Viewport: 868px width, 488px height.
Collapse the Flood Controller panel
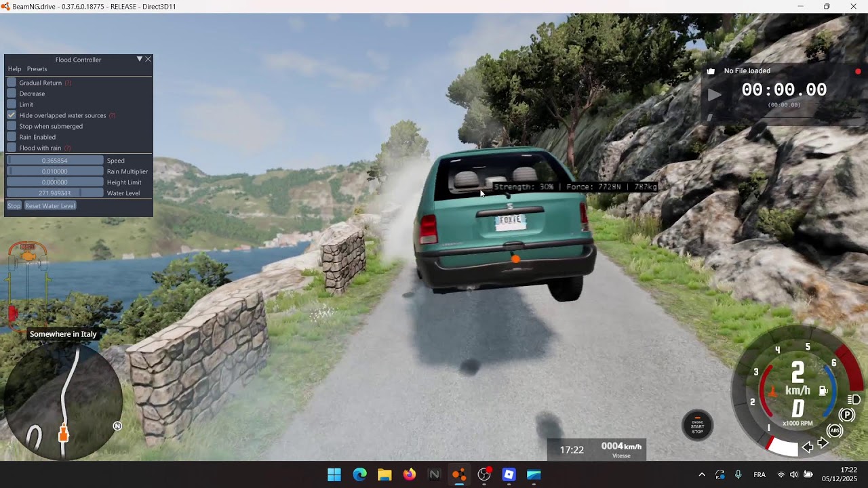pos(140,59)
